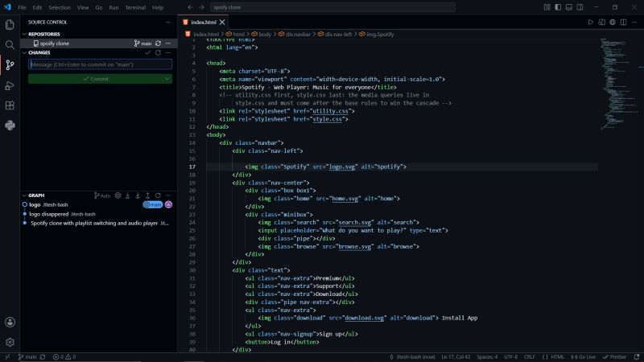Open the Terminal menu
Viewport: 644px width, 362px height.
pyautogui.click(x=135, y=7)
